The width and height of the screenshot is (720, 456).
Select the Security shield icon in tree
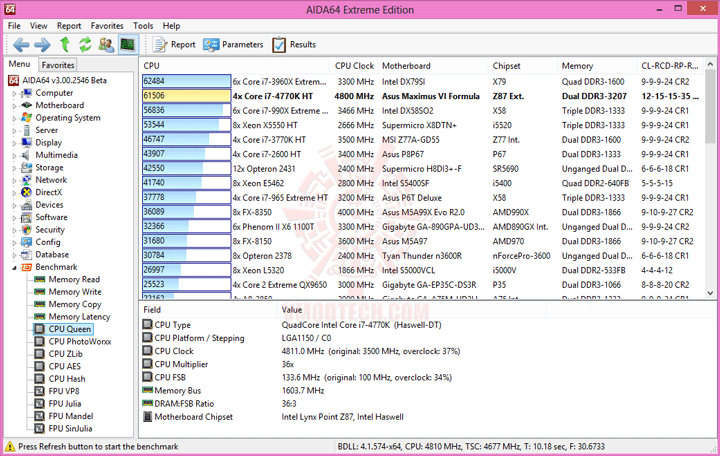point(27,230)
